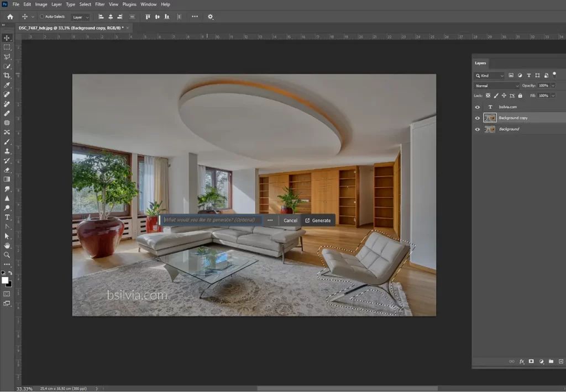Click the Align horizontal centers icon
Image resolution: width=566 pixels, height=392 pixels.
pyautogui.click(x=111, y=17)
